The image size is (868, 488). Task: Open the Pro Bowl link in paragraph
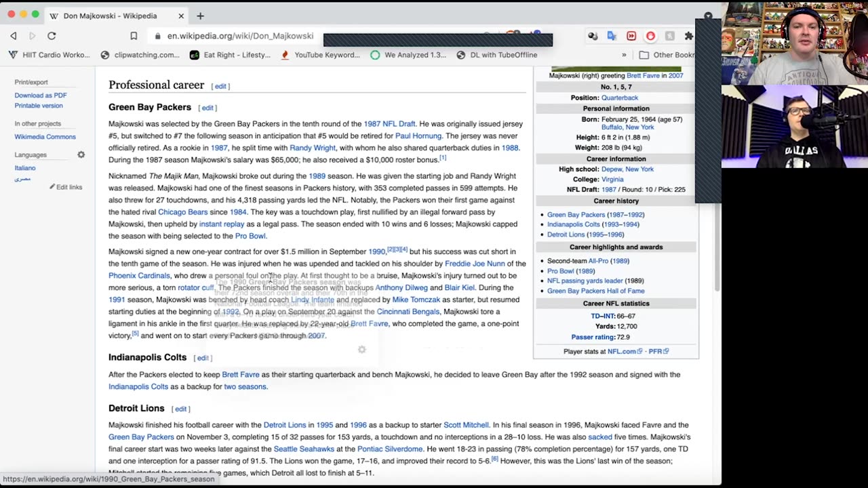coord(250,236)
